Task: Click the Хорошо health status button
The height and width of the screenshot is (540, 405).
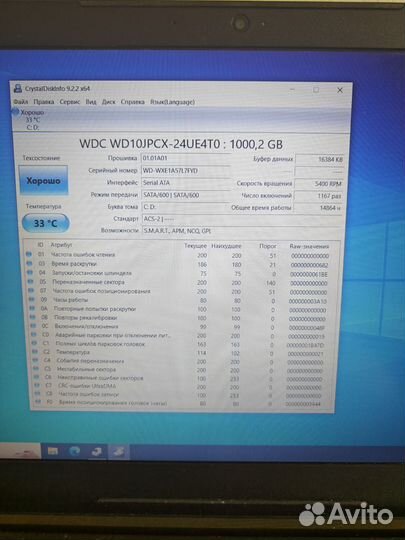Action: [x=43, y=180]
